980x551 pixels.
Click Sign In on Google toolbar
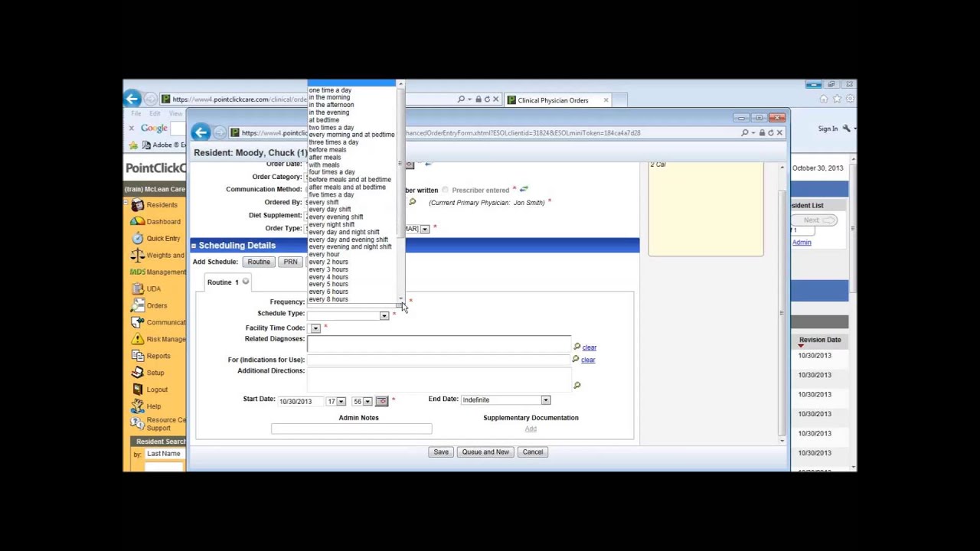point(828,129)
